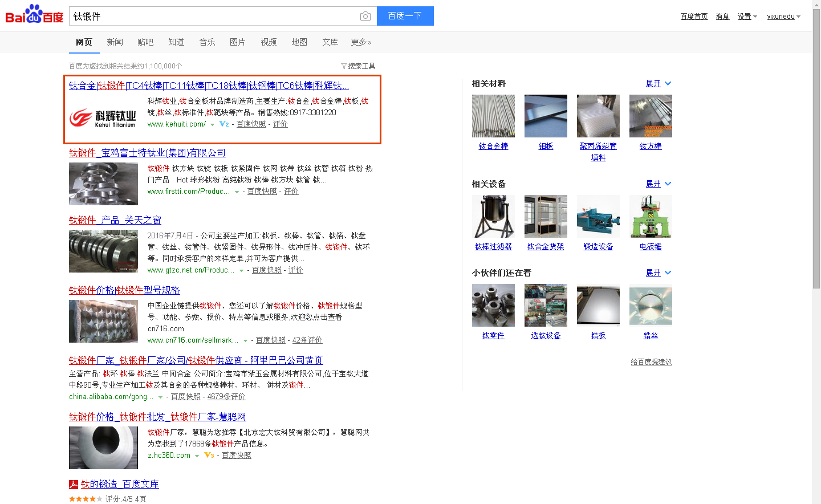Expand the 相关材料 section
This screenshot has width=821, height=504.
point(659,84)
